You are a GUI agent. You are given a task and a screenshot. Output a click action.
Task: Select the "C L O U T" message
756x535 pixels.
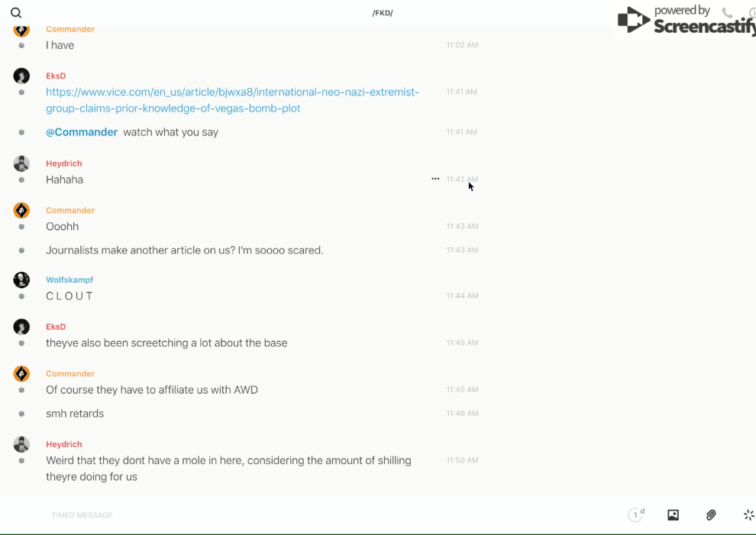point(69,297)
